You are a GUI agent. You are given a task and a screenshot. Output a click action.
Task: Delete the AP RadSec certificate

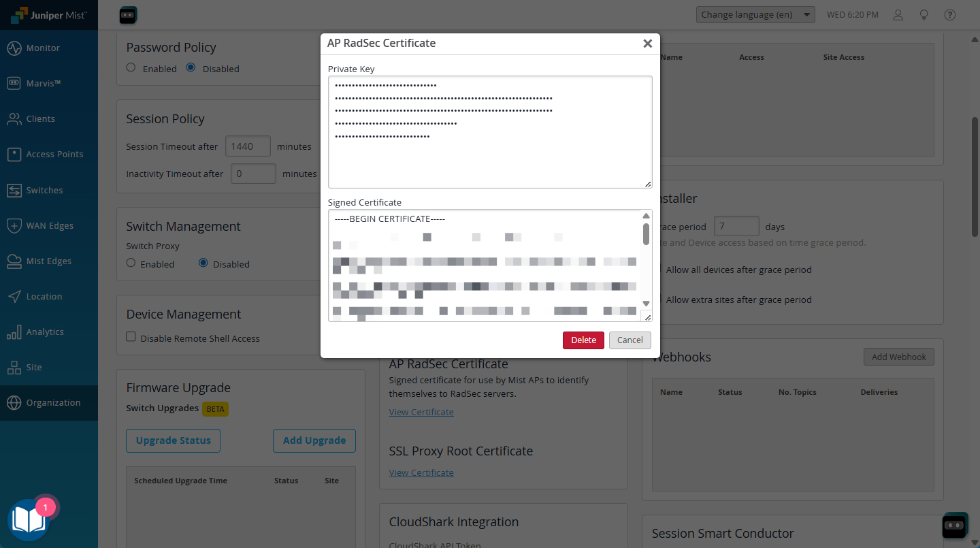tap(583, 340)
